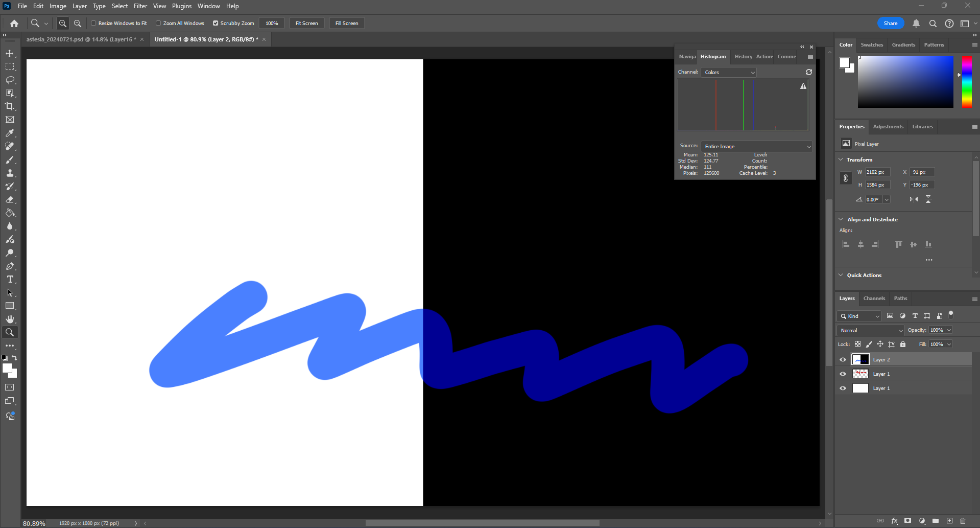Check Zoom All Windows
The width and height of the screenshot is (980, 528).
click(159, 23)
